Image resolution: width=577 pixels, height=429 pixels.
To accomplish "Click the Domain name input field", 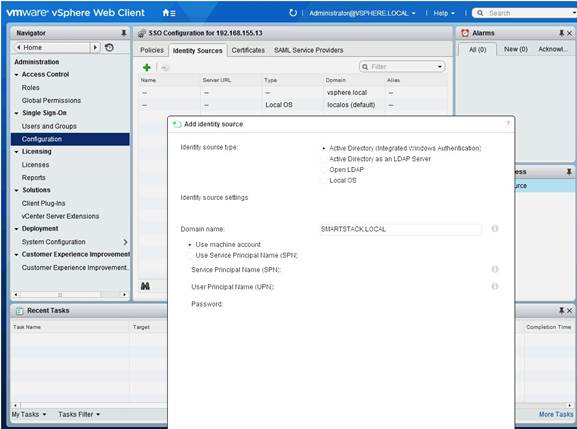I will pyautogui.click(x=400, y=229).
